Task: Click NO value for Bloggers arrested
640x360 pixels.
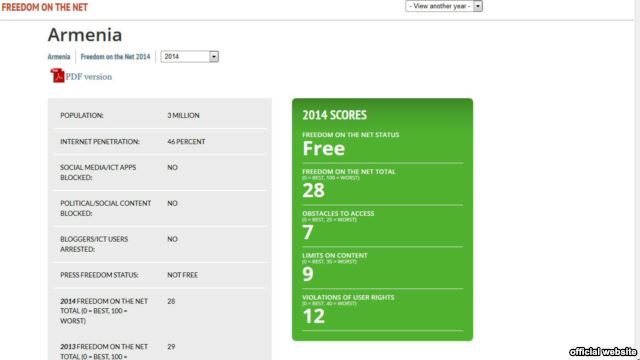Action: click(x=172, y=239)
